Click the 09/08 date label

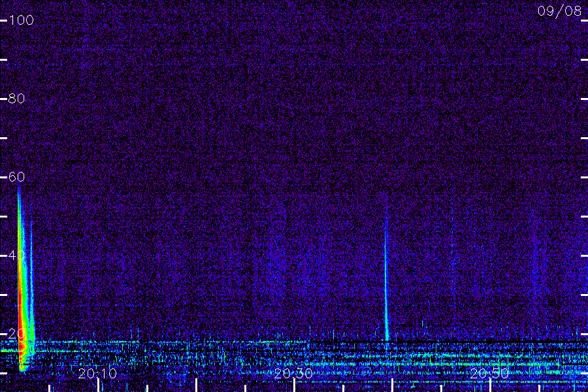pos(559,11)
